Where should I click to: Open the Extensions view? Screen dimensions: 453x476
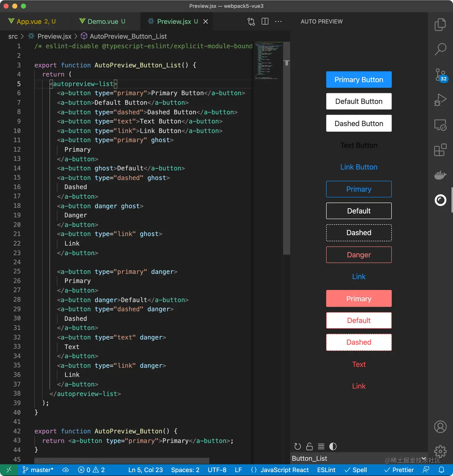coord(440,150)
